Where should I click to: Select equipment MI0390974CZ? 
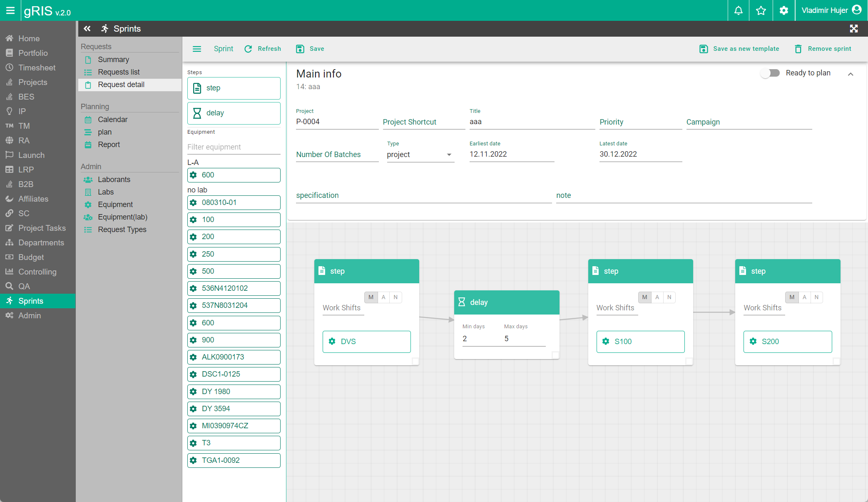(234, 426)
